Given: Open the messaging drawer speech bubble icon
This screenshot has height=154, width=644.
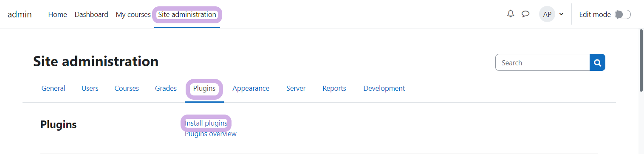Looking at the screenshot, I should click(x=525, y=14).
